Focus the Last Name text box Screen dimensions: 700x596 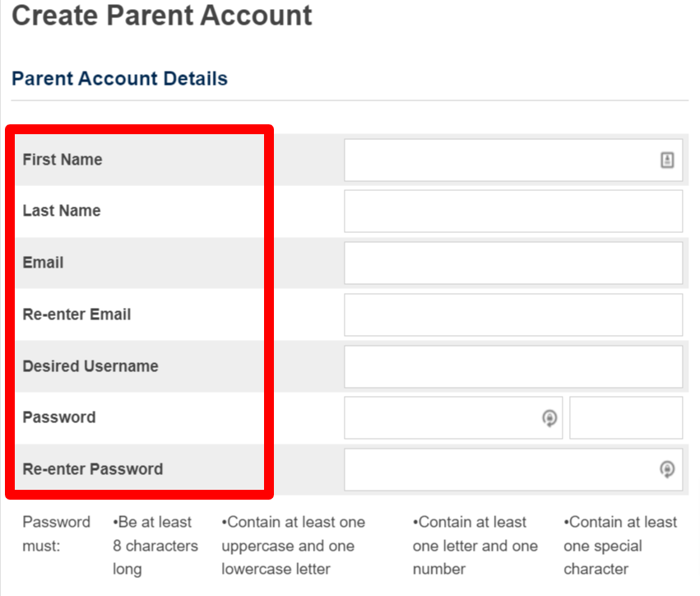(x=513, y=212)
